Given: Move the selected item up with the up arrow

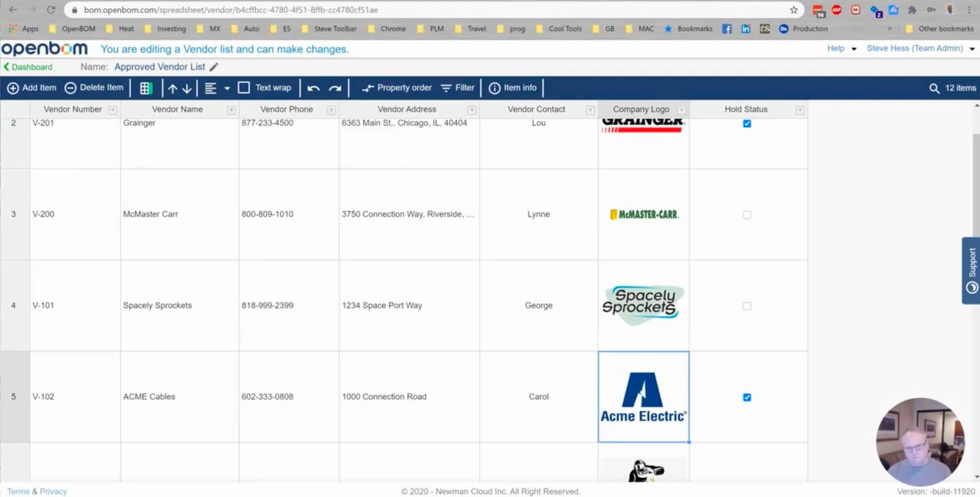Looking at the screenshot, I should (173, 88).
